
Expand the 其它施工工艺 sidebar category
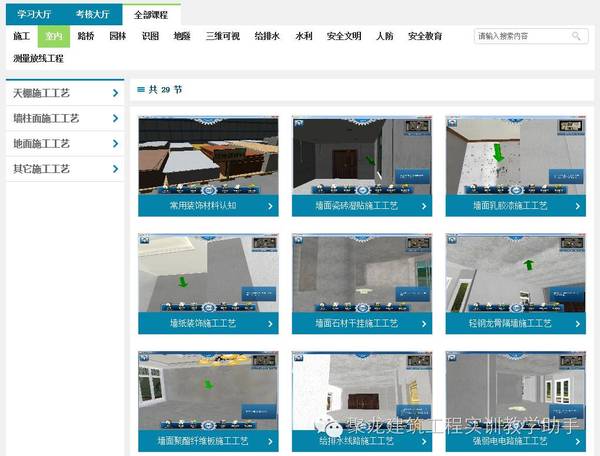click(116, 170)
